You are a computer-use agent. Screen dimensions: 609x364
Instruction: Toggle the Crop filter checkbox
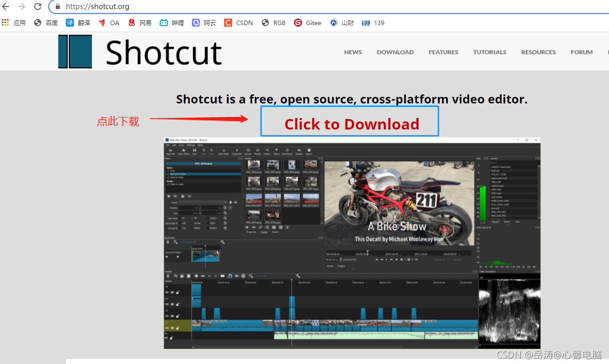(x=168, y=171)
